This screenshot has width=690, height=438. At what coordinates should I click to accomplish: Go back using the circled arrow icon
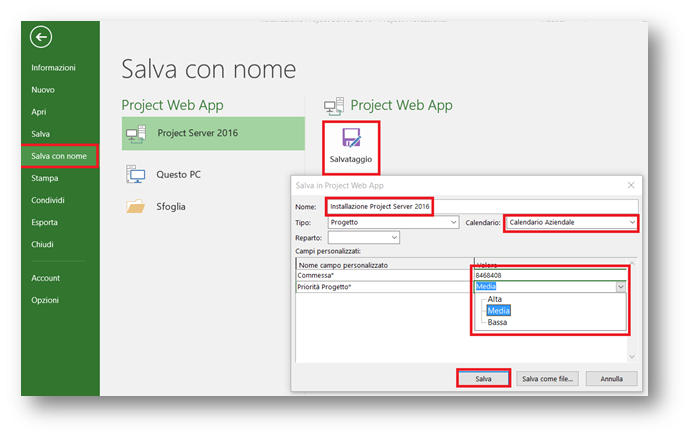click(41, 37)
